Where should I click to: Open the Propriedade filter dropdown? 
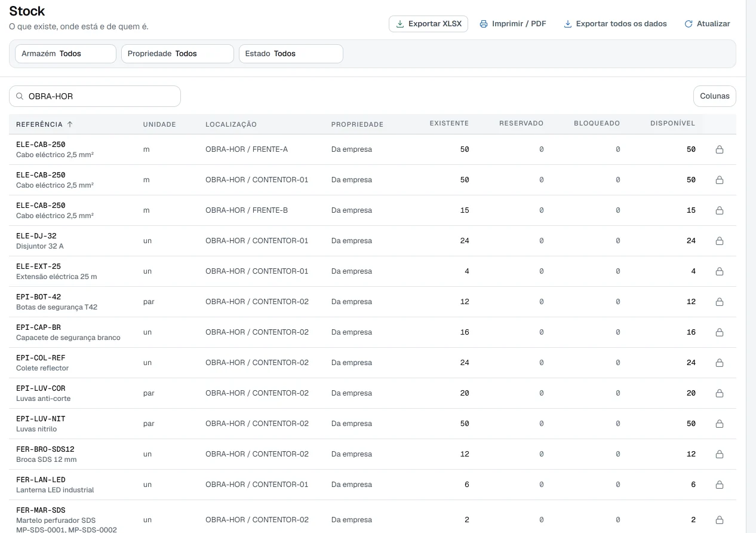tap(177, 54)
